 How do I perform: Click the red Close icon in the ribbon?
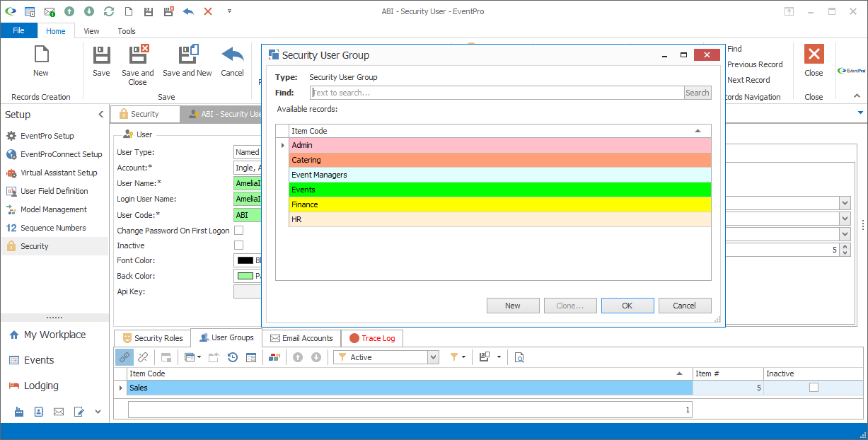pyautogui.click(x=814, y=54)
